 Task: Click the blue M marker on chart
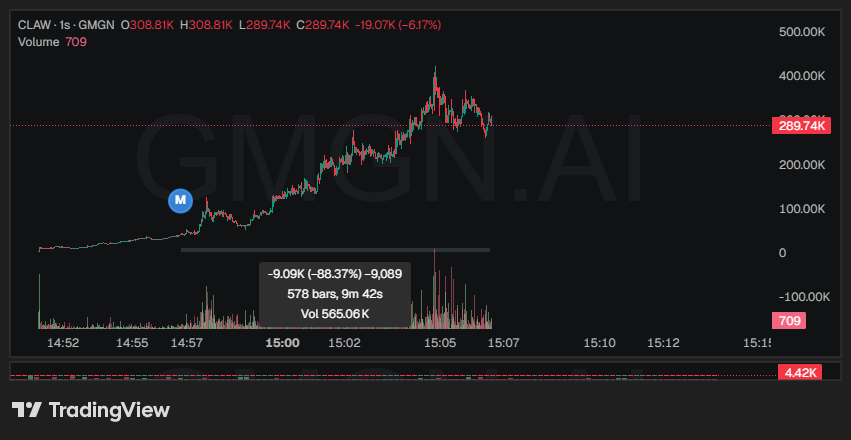[x=180, y=201]
